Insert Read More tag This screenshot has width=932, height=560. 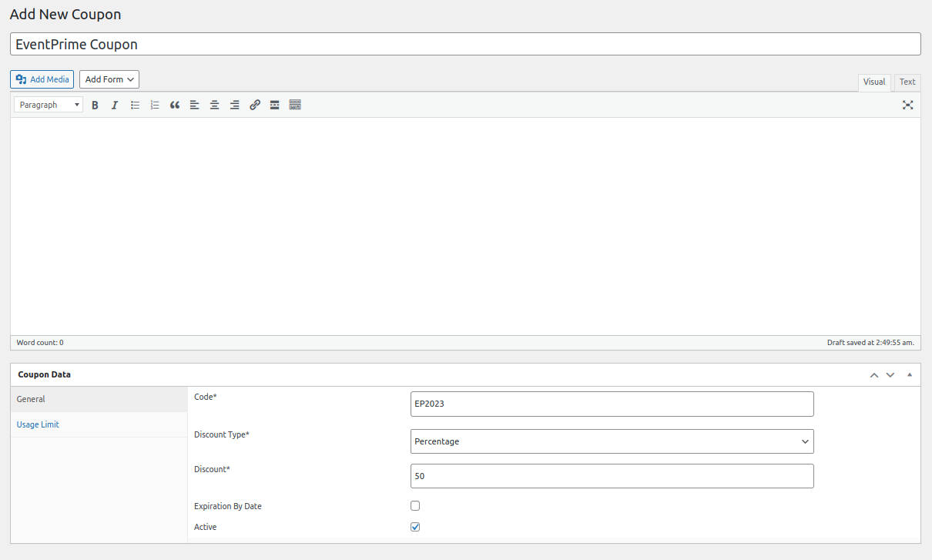point(274,105)
